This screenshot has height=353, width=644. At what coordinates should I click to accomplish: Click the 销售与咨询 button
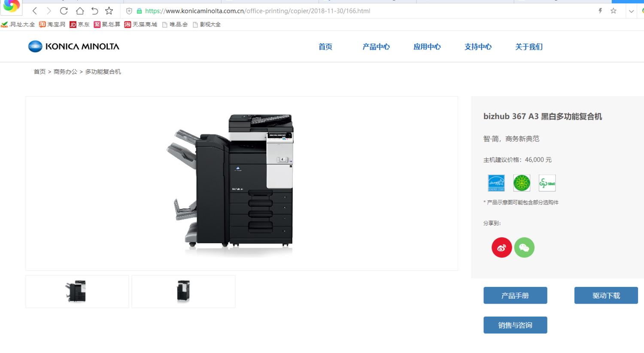pyautogui.click(x=515, y=325)
